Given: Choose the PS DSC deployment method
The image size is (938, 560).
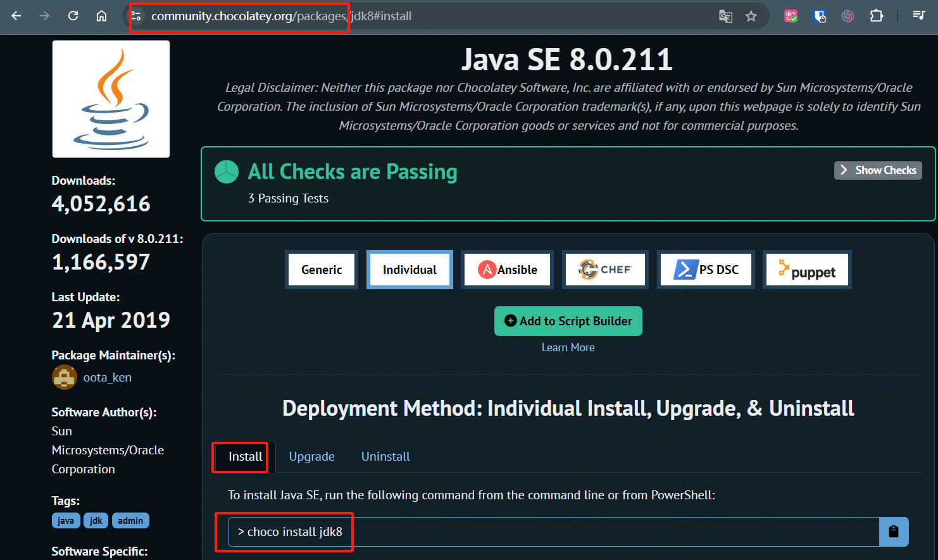Looking at the screenshot, I should coord(706,270).
